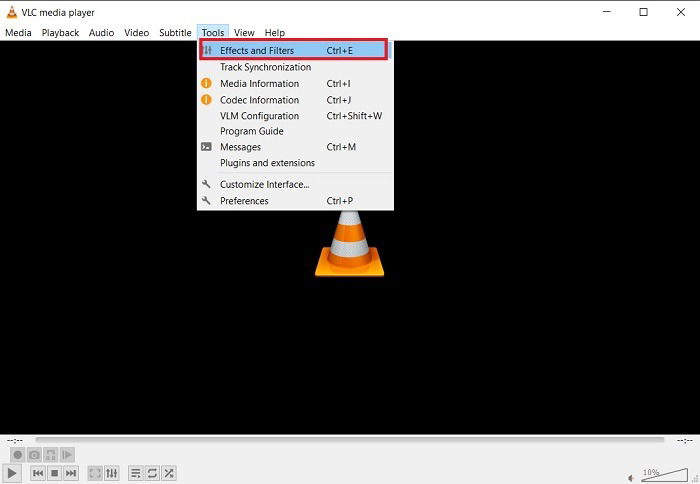Open the Media menu
The width and height of the screenshot is (700, 484).
pos(18,33)
